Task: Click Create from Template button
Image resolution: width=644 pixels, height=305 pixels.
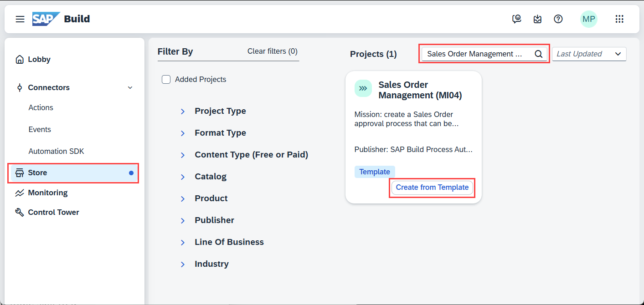Action: (432, 188)
